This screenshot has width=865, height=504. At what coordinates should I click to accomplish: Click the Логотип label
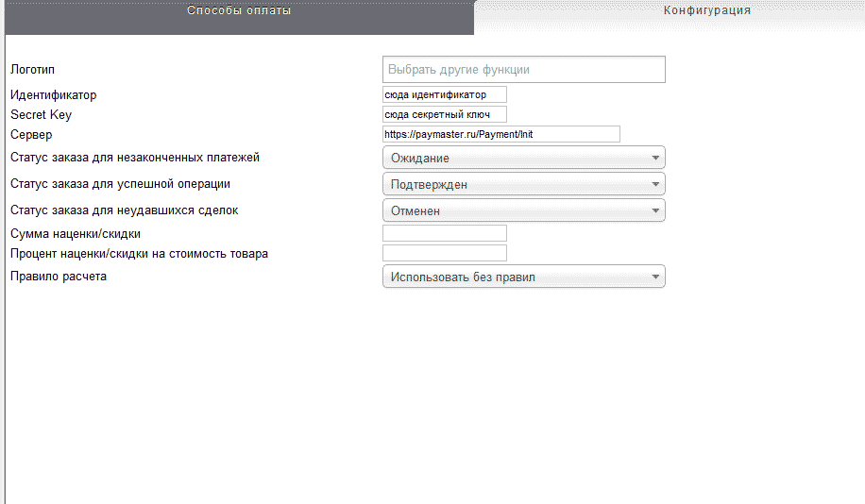pos(32,69)
